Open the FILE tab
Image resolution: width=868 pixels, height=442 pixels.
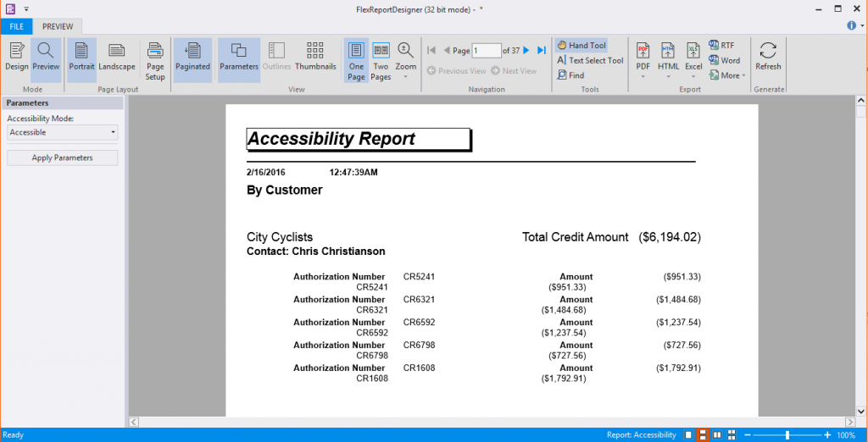(17, 26)
